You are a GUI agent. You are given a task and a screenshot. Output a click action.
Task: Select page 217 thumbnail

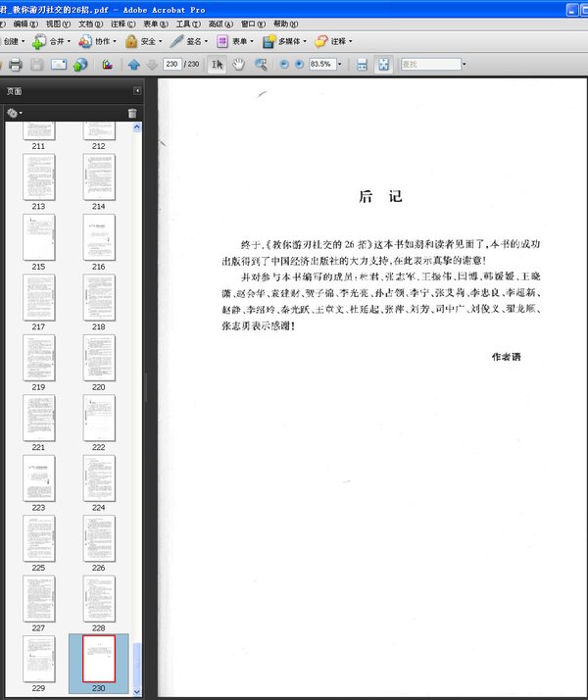(39, 298)
